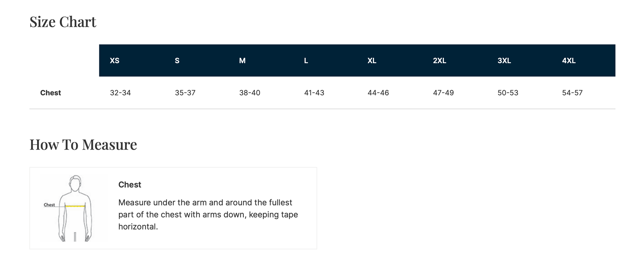Select the M size column header
Image resolution: width=644 pixels, height=262 pixels.
242,61
